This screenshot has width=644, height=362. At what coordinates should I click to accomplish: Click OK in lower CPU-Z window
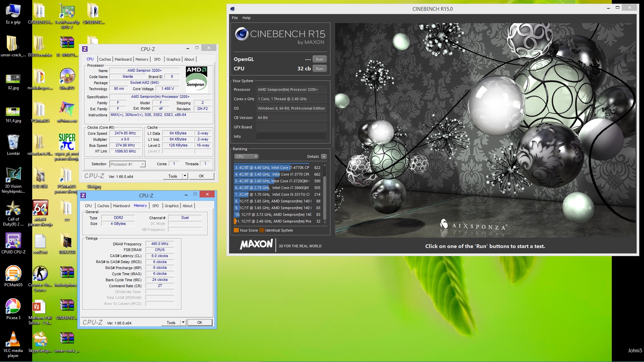point(200,322)
